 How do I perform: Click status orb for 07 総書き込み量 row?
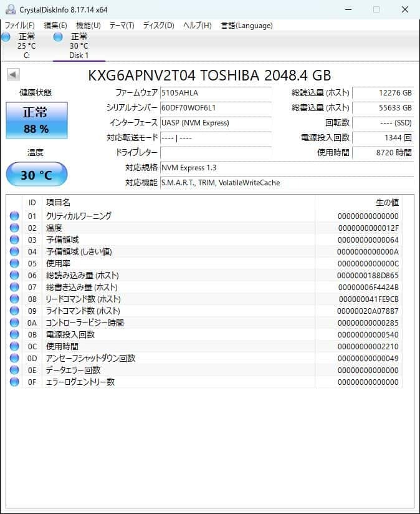pyautogui.click(x=14, y=287)
